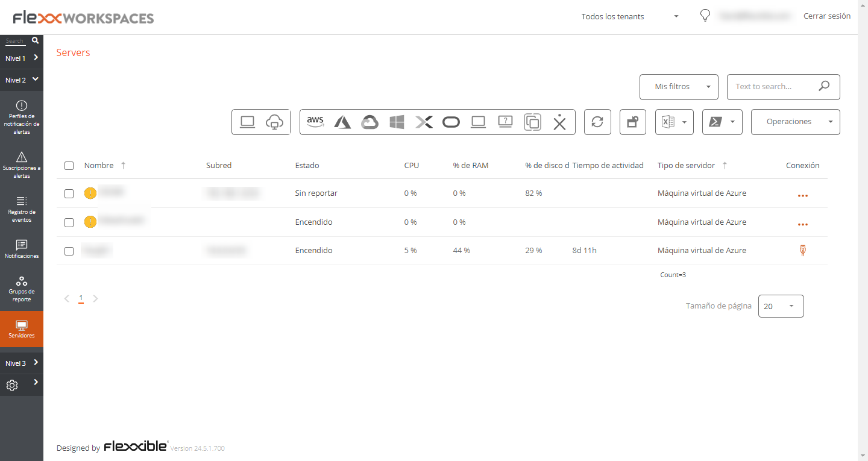Filter by physical laptop devices icon

247,122
